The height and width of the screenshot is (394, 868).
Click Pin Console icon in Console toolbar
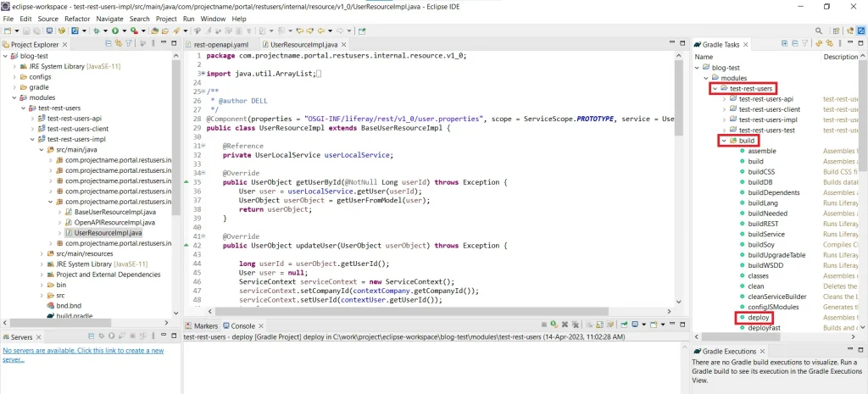(624, 325)
